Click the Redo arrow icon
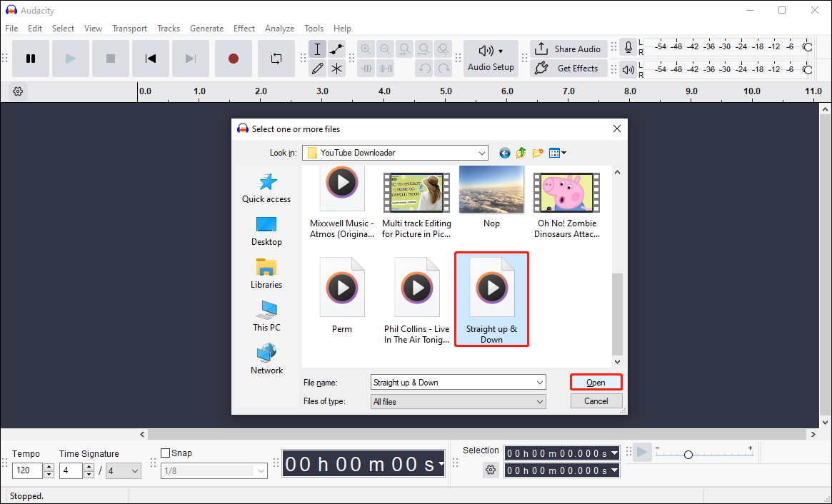 [x=443, y=69]
